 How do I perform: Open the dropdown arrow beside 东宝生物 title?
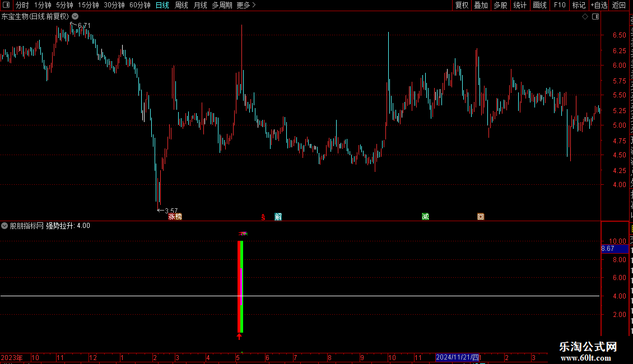click(75, 17)
